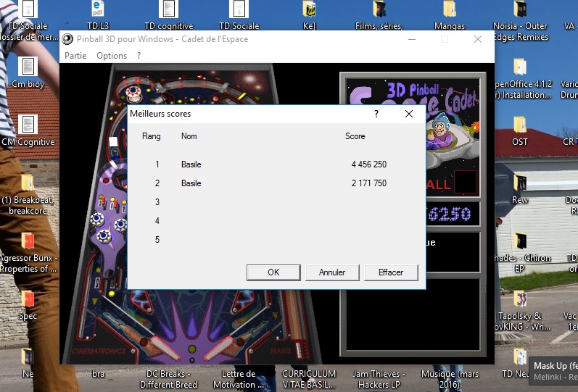Select the Tapolsky & VovKING folder
This screenshot has width=578, height=392.
coord(520,299)
